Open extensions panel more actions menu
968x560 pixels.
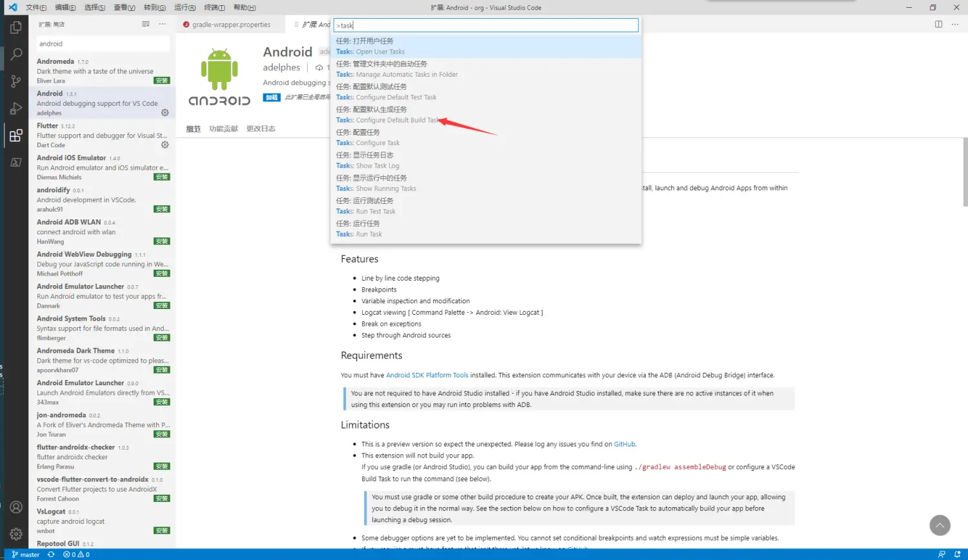[x=163, y=25]
